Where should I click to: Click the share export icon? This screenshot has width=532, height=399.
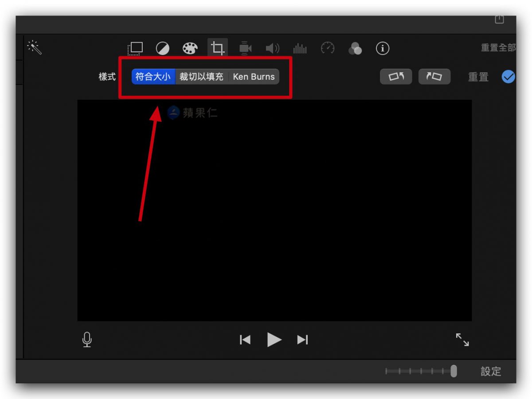click(500, 19)
